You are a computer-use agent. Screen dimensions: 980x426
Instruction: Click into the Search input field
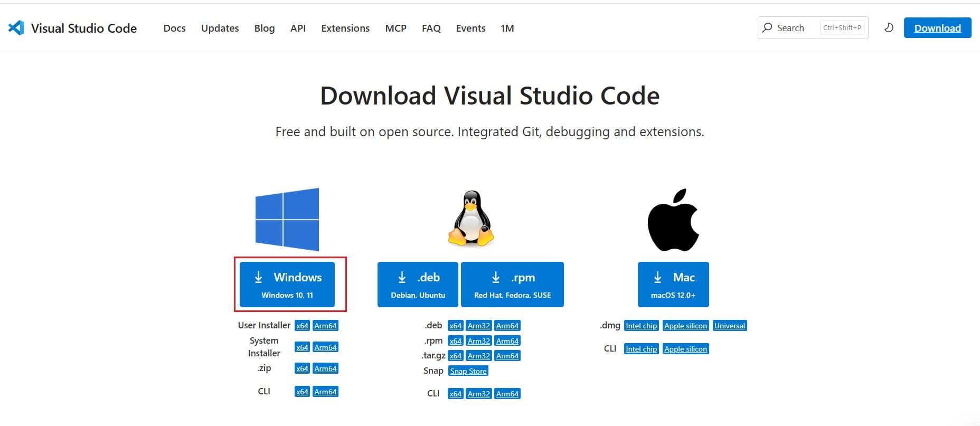point(813,27)
